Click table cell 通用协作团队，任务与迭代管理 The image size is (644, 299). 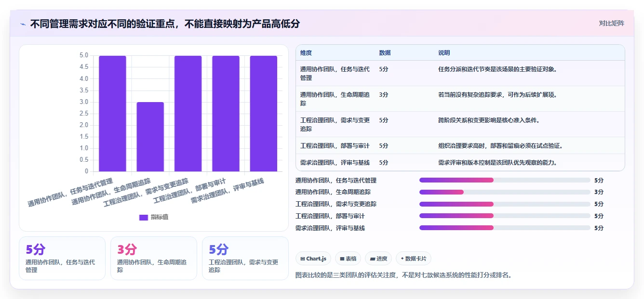tap(335, 73)
